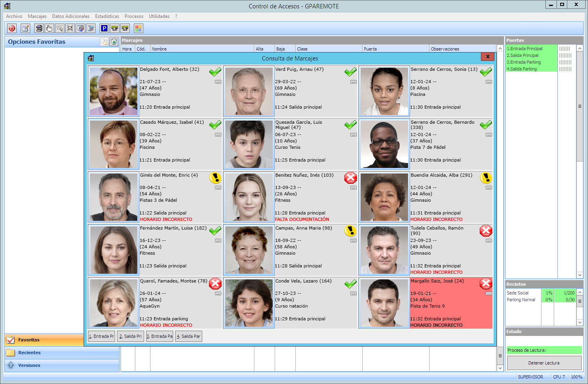The height and width of the screenshot is (384, 588).
Task: Click keyboard icon on Delgado Font card
Action: coord(218,82)
